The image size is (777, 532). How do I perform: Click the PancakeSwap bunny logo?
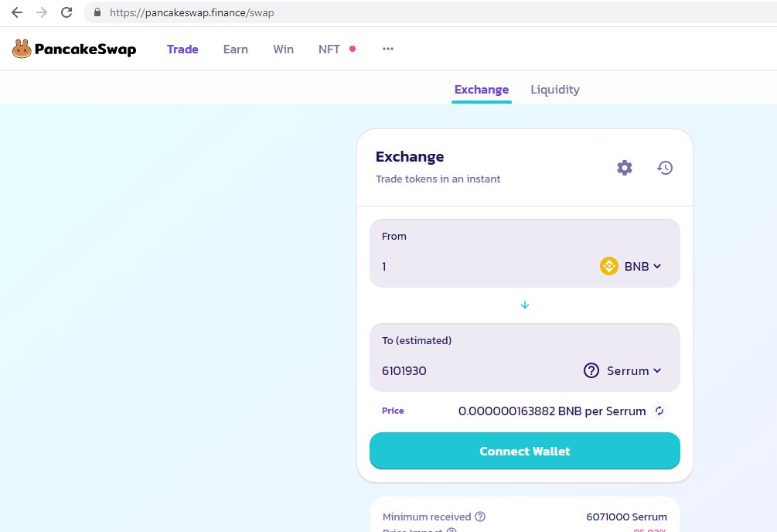[x=22, y=49]
